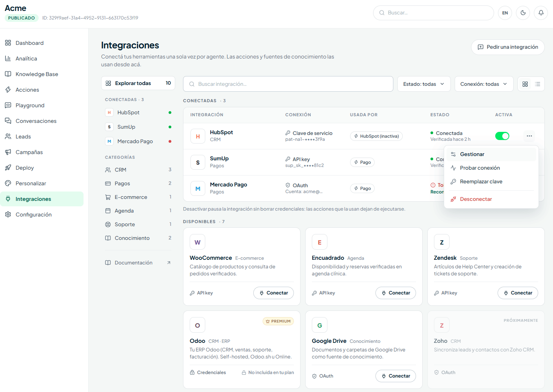Choose Desconectar from the menu
The image size is (553, 392).
(x=491, y=199)
